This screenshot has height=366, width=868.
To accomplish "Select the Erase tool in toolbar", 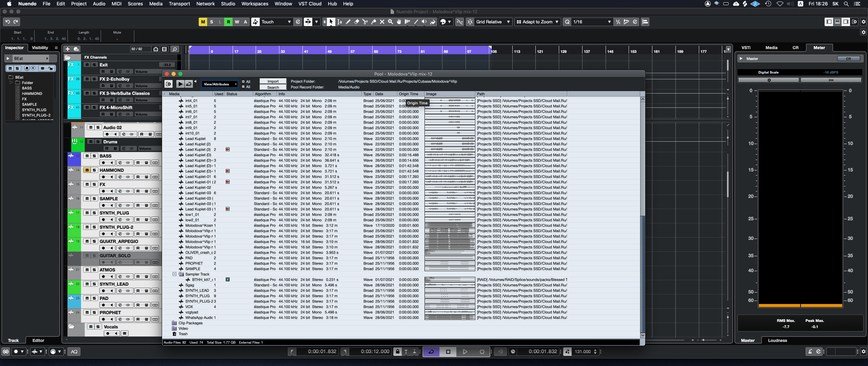I will [357, 22].
